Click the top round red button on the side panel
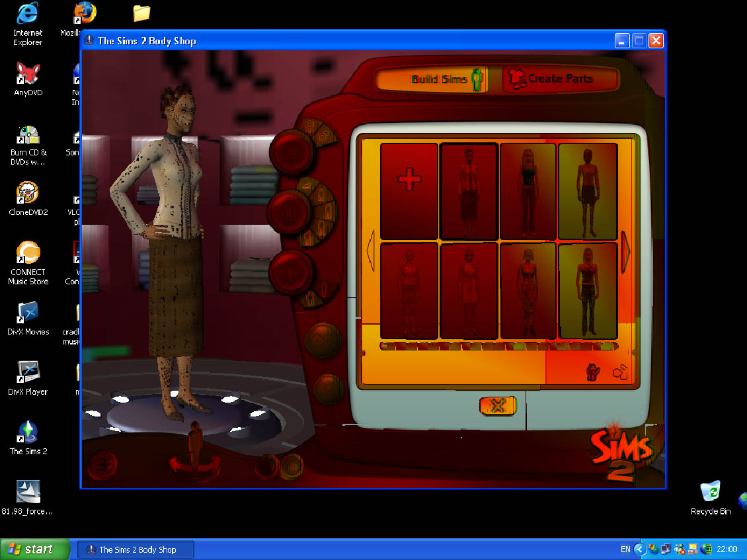 click(x=290, y=151)
